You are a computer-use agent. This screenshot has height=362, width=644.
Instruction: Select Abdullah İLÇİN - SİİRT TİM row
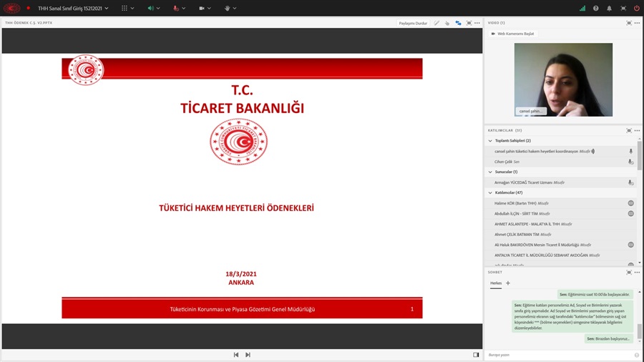coord(562,213)
